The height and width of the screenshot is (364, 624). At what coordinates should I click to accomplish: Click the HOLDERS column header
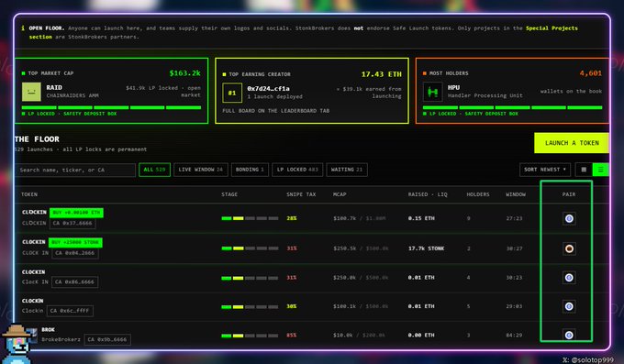[478, 194]
